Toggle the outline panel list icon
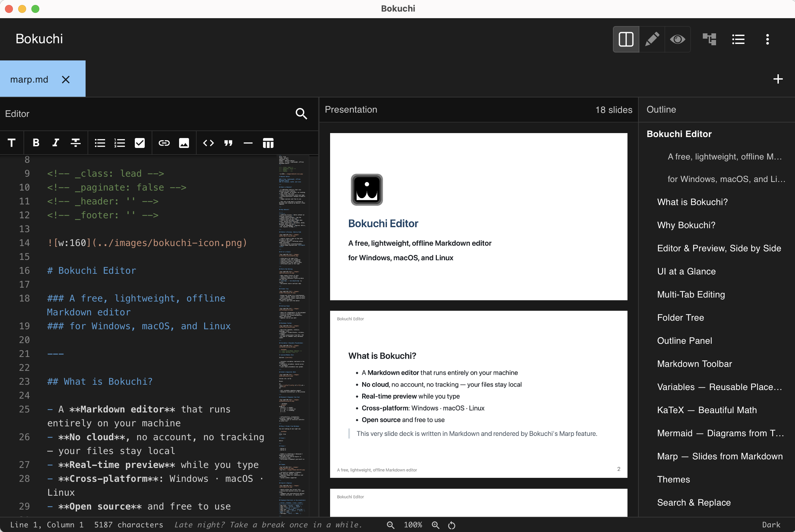 [738, 39]
